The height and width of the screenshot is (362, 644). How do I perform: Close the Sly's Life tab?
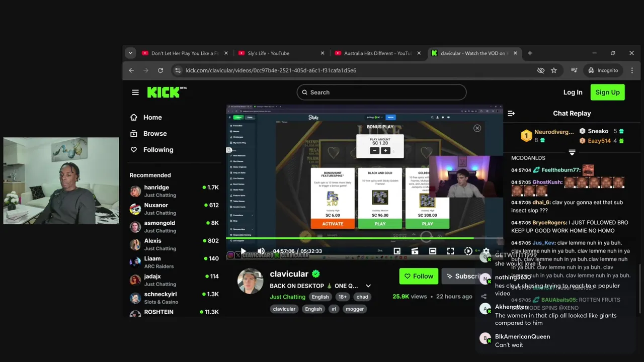[x=323, y=53]
